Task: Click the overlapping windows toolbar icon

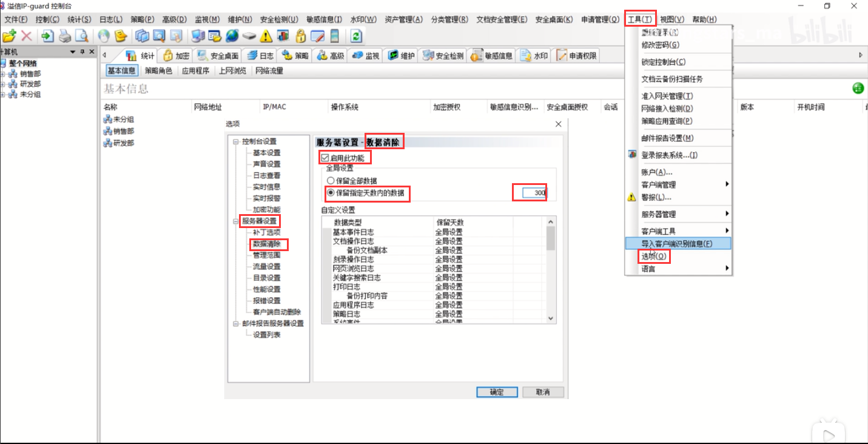Action: point(142,36)
